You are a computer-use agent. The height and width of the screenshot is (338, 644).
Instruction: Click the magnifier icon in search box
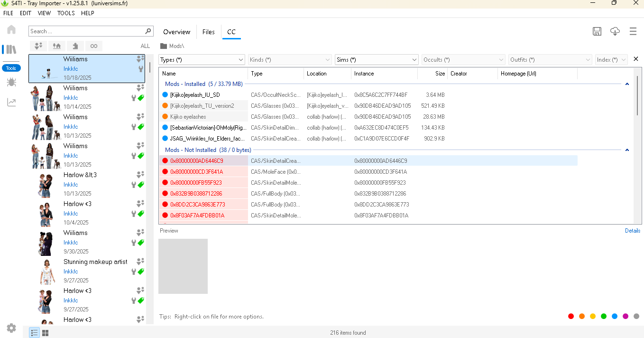[x=148, y=31]
